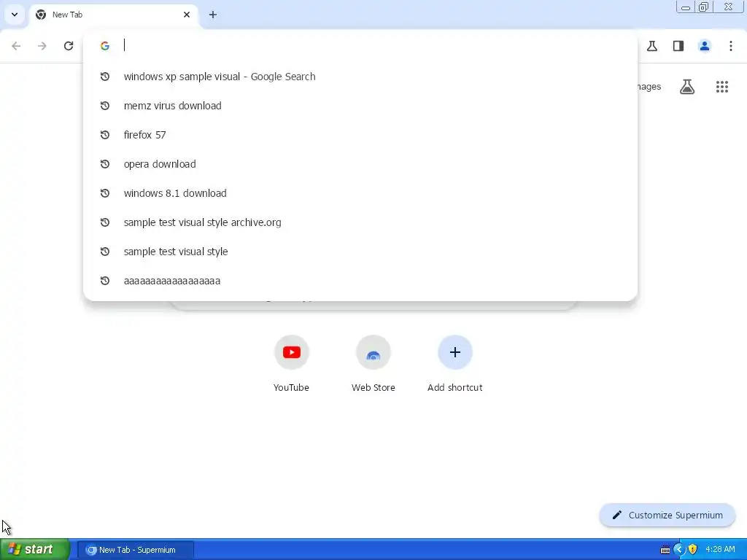
Task: Click the Add shortcut plus button
Action: (x=455, y=352)
